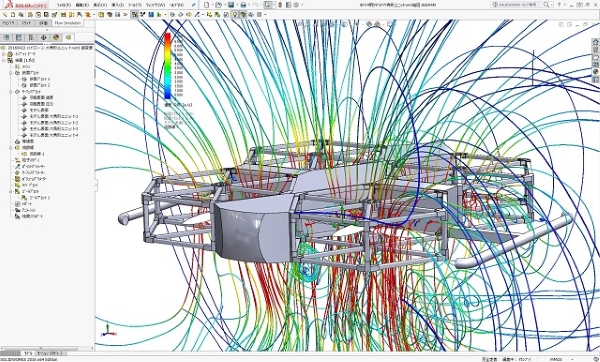This screenshot has width=600, height=362.
Task: Click the home icon in right task pane
Action: (x=595, y=42)
